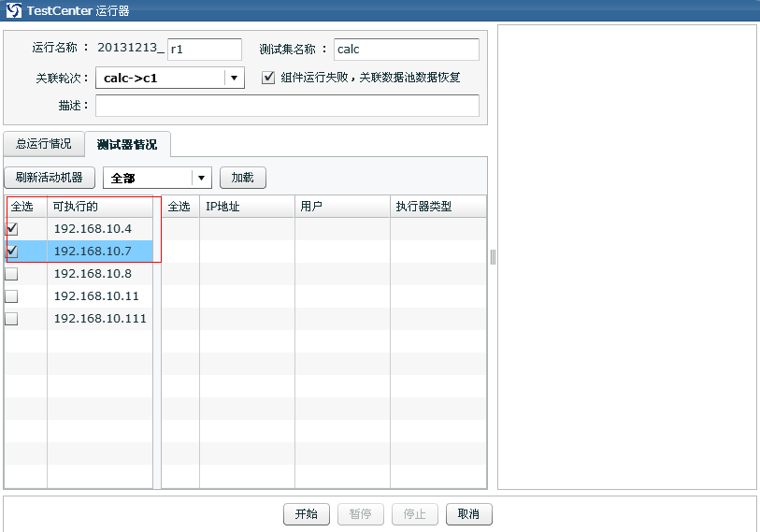Select the 192.168.10.111 checkbox
This screenshot has width=760, height=532.
coord(12,319)
